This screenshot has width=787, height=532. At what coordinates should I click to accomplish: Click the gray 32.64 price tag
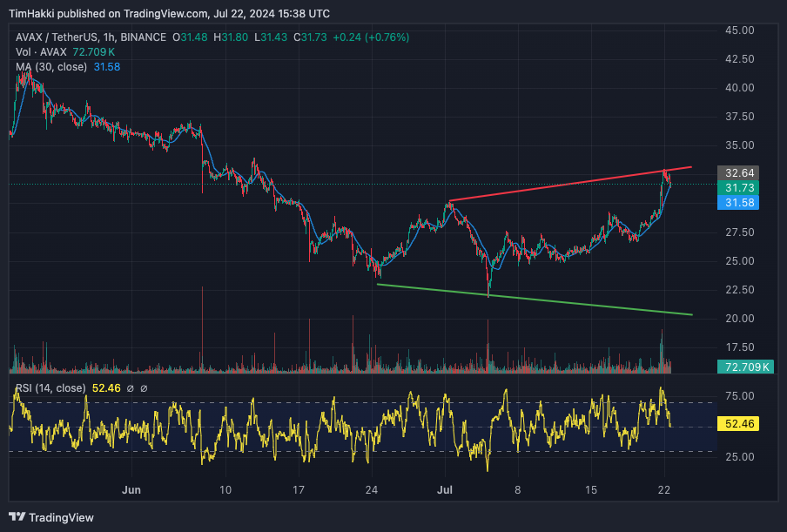[x=737, y=172]
